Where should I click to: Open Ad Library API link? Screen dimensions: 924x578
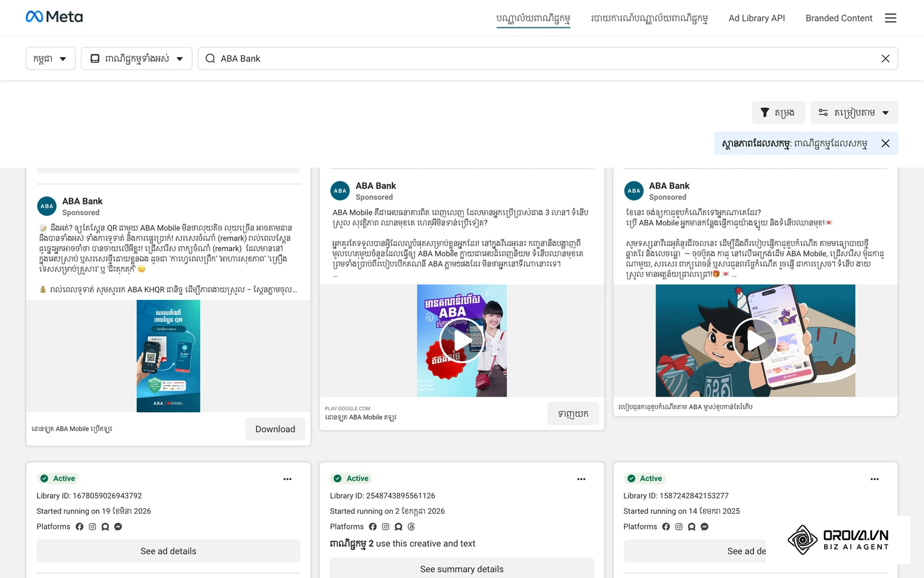click(757, 18)
